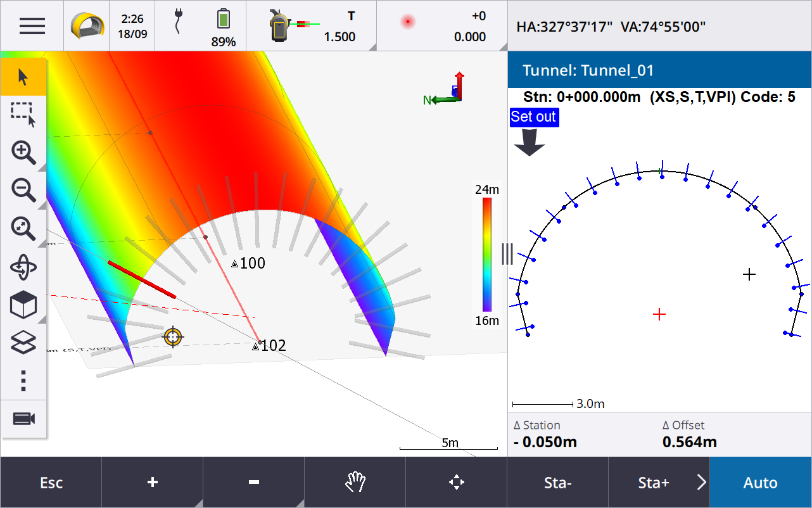812x508 pixels.
Task: Activate the rectangle selection tool
Action: coord(23,114)
